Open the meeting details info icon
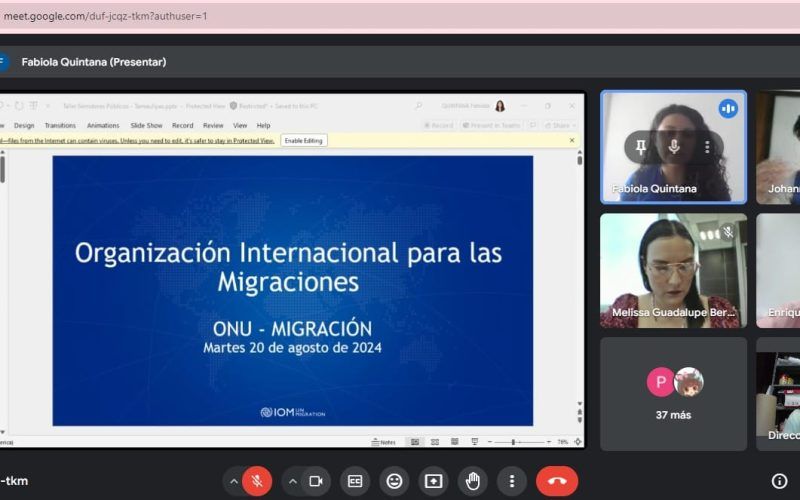This screenshot has height=500, width=800. (779, 481)
